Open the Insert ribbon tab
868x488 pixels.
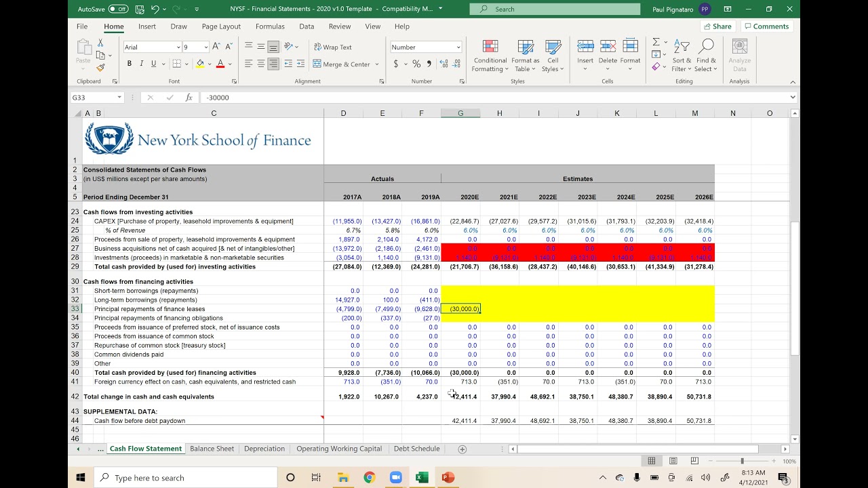(x=147, y=26)
